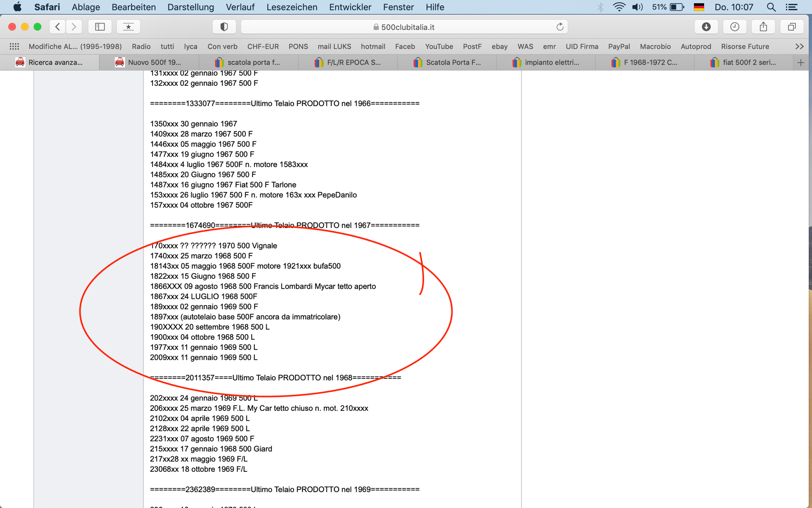Viewport: 812px width, 508px height.
Task: Switch to the Ricerca avanza... tab
Action: click(50, 62)
